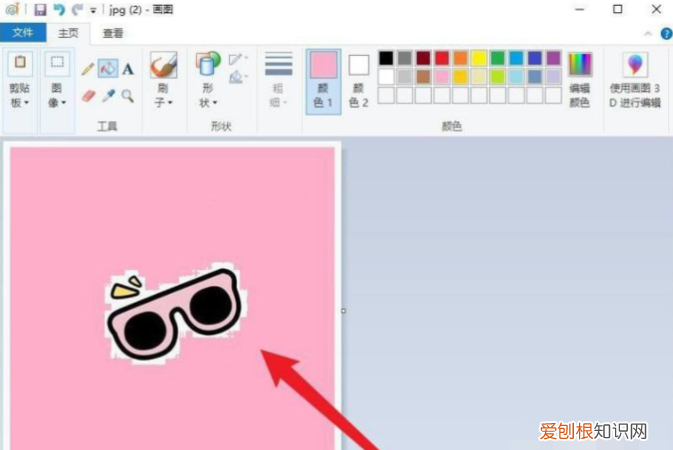Pick the dark red color swatch
This screenshot has height=450, width=673.
(x=423, y=58)
